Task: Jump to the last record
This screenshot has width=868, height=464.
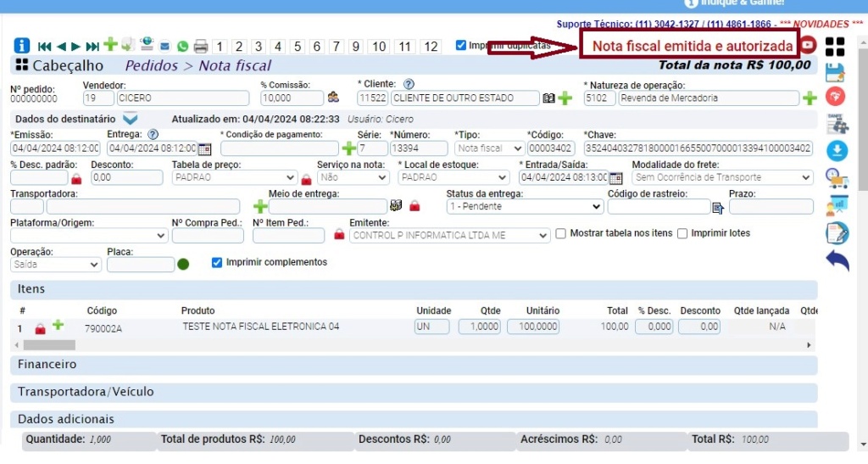Action: pyautogui.click(x=93, y=47)
